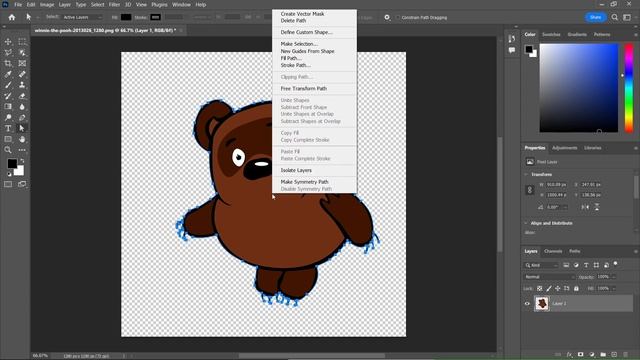Toggle lock image pixels brush icon
640x360 pixels.
point(549,289)
